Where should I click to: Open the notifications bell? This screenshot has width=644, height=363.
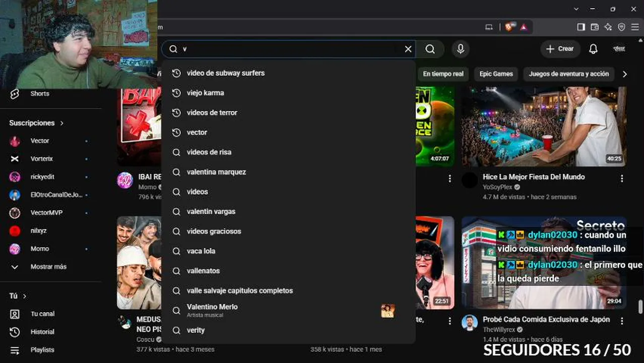(593, 49)
